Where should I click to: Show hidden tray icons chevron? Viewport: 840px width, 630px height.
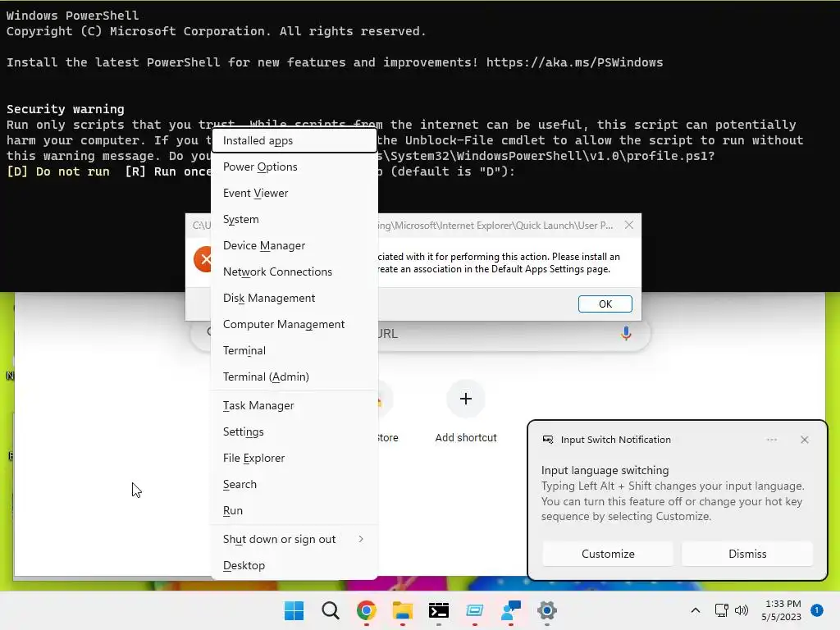click(696, 610)
